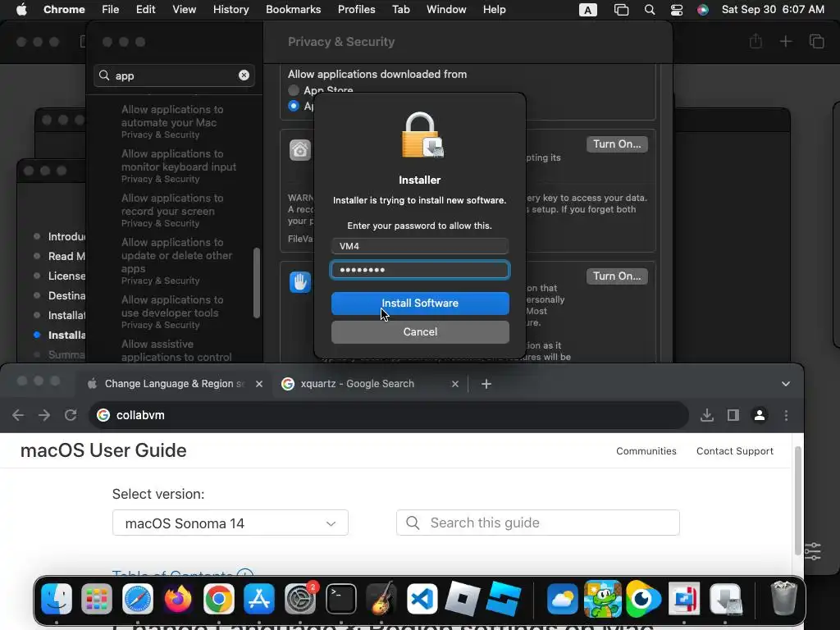Open the Trash in the Dock

tap(783, 598)
